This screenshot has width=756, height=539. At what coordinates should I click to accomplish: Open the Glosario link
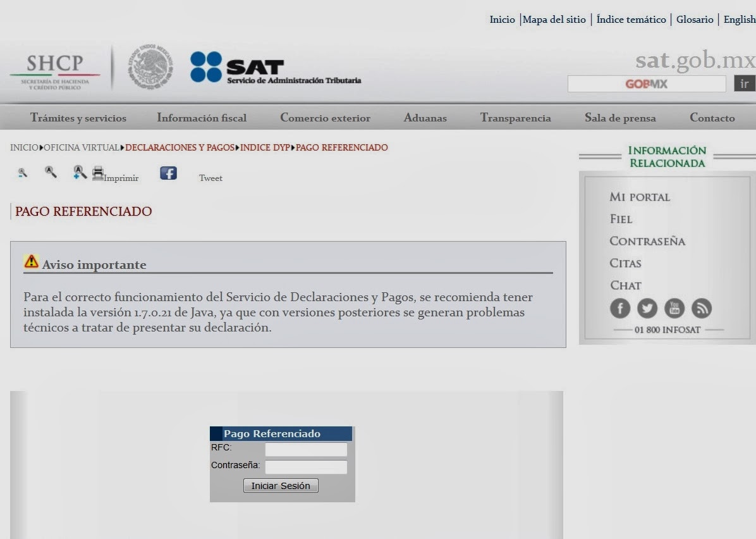[x=695, y=20]
